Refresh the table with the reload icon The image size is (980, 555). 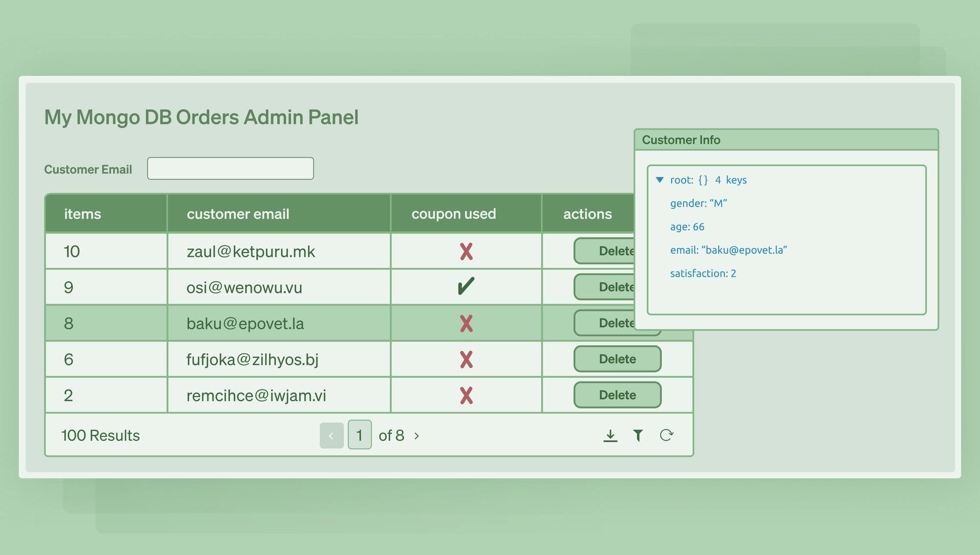pyautogui.click(x=666, y=434)
